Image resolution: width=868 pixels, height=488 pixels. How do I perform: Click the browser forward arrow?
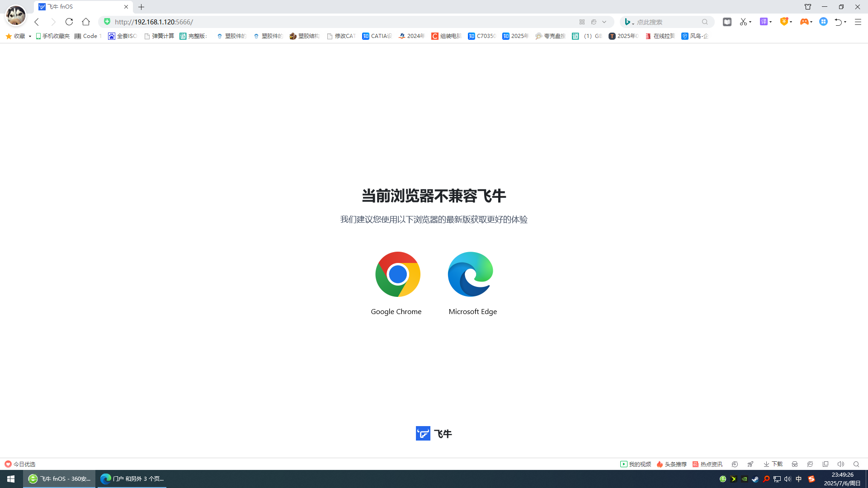[x=53, y=22]
